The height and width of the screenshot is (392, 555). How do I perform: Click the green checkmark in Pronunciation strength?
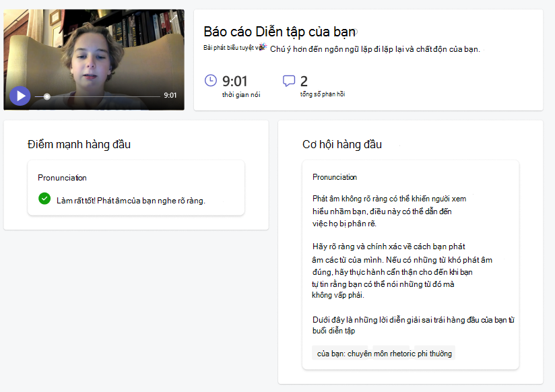point(44,199)
